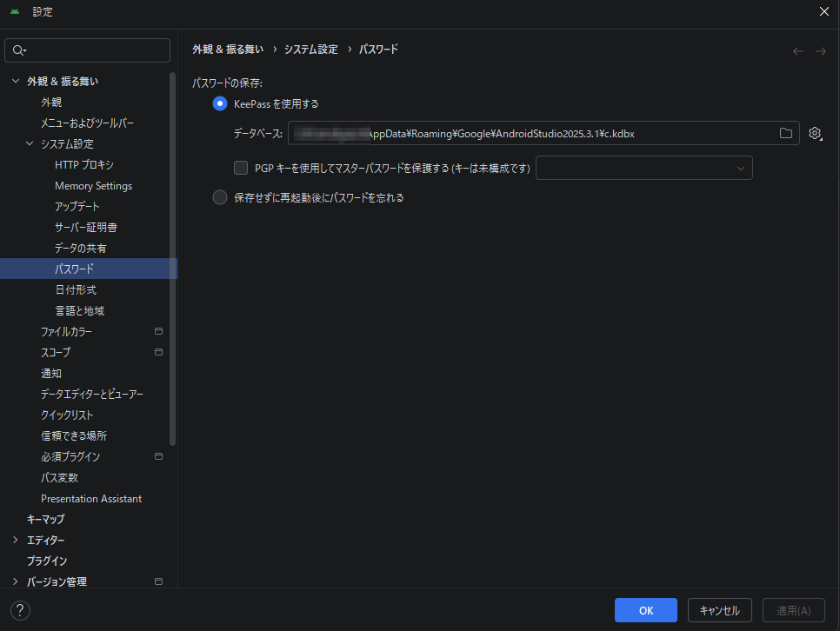Viewport: 840px width, 631px height.
Task: Click the キャンセル button
Action: (719, 610)
